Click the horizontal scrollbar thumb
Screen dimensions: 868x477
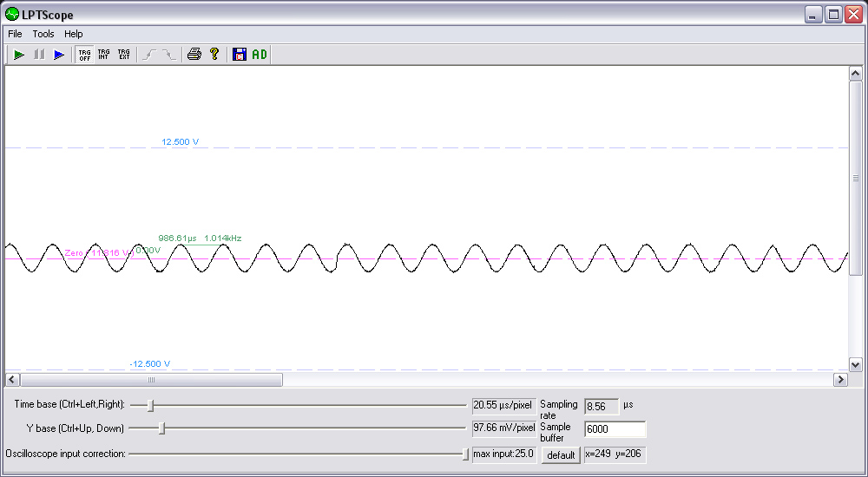[151, 380]
